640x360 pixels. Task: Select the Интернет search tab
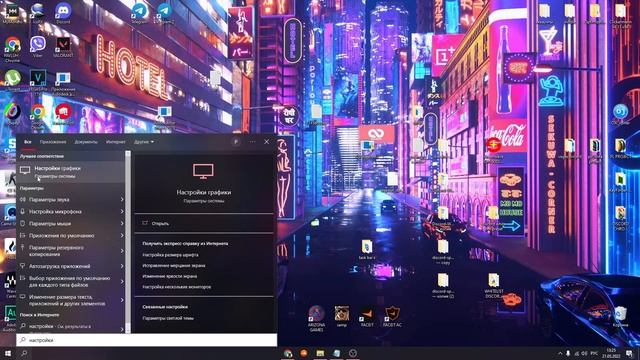point(116,142)
